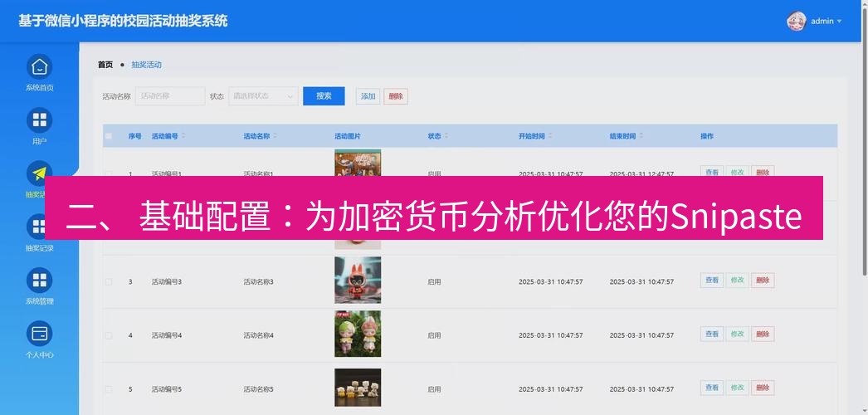Click 查看 button for 活动编号5
Image resolution: width=868 pixels, height=415 pixels.
tap(712, 388)
